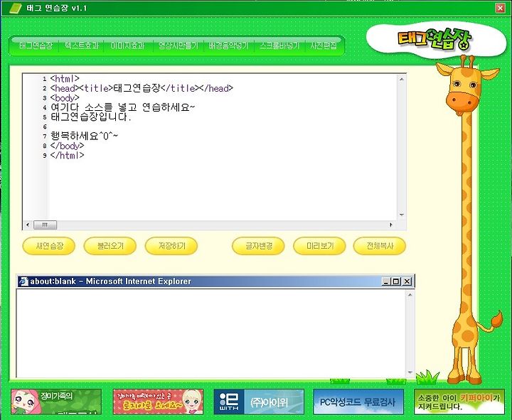This screenshot has height=420, width=512.
Task: Click the <body> opening tag line
Action: tap(65, 97)
